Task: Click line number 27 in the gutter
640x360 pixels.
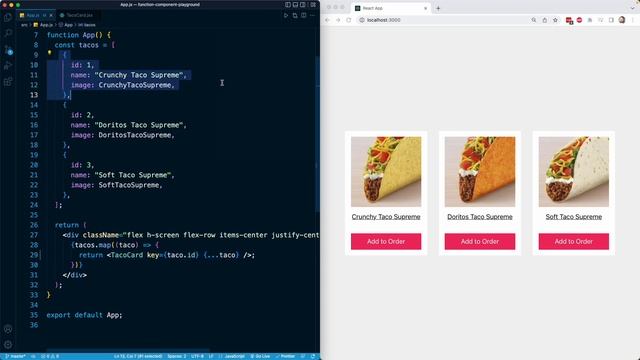Action: [x=33, y=235]
